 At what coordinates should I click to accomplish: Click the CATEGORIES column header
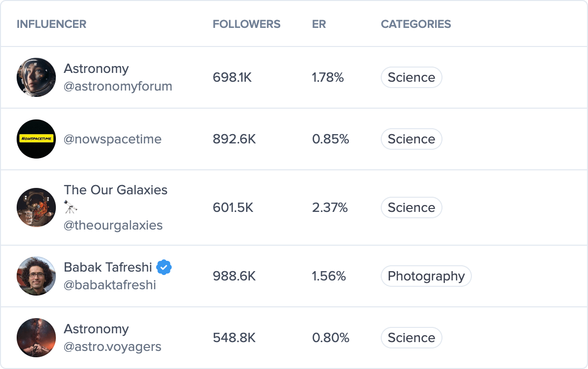point(416,24)
